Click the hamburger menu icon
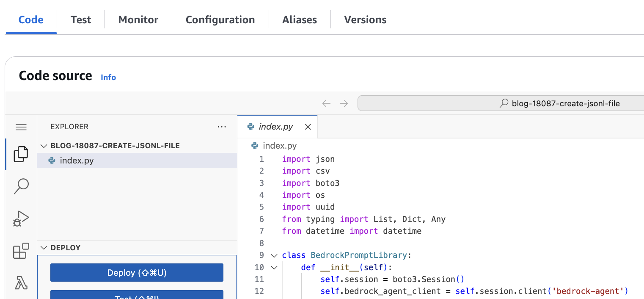This screenshot has height=299, width=644. (x=21, y=127)
